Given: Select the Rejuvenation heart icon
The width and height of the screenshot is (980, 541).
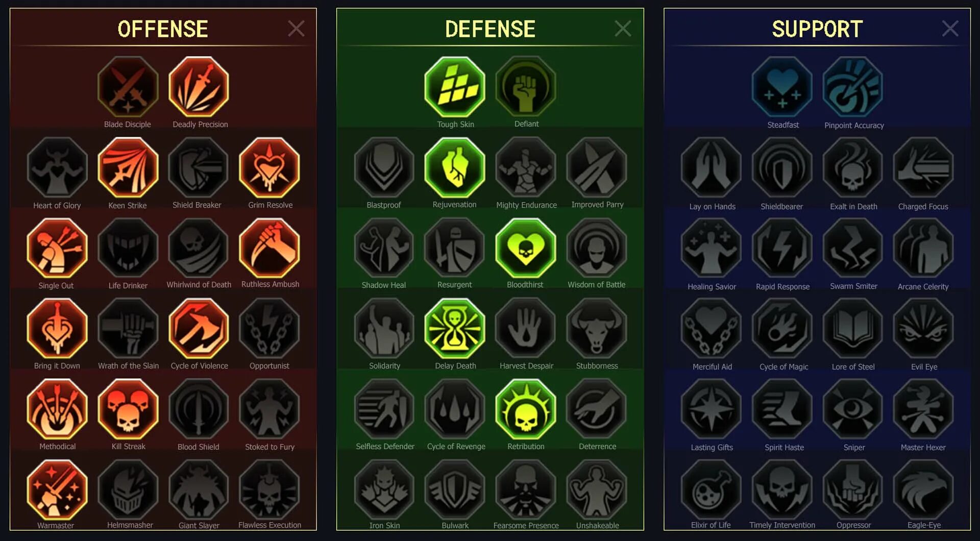Looking at the screenshot, I should 455,167.
